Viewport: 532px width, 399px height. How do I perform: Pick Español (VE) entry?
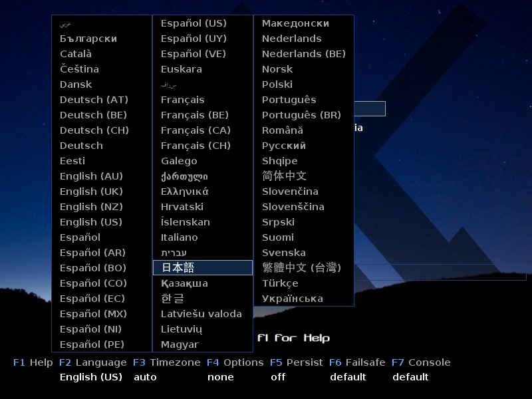[x=194, y=54]
